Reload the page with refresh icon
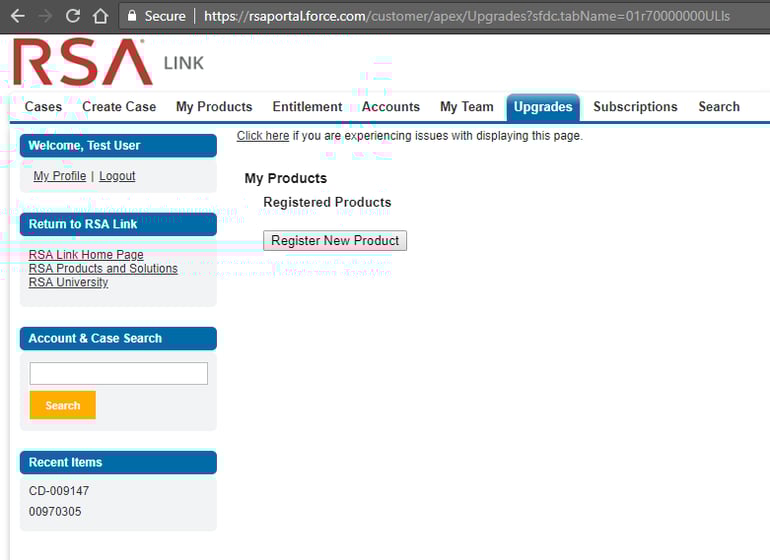Viewport: 770px width, 560px height. tap(72, 16)
